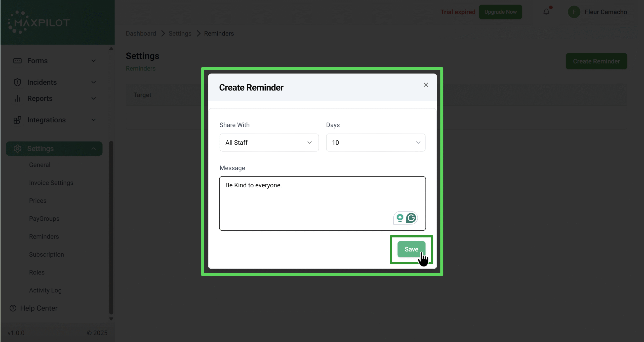The height and width of the screenshot is (342, 644).
Task: Click the Upgrade Now button
Action: coord(500,12)
